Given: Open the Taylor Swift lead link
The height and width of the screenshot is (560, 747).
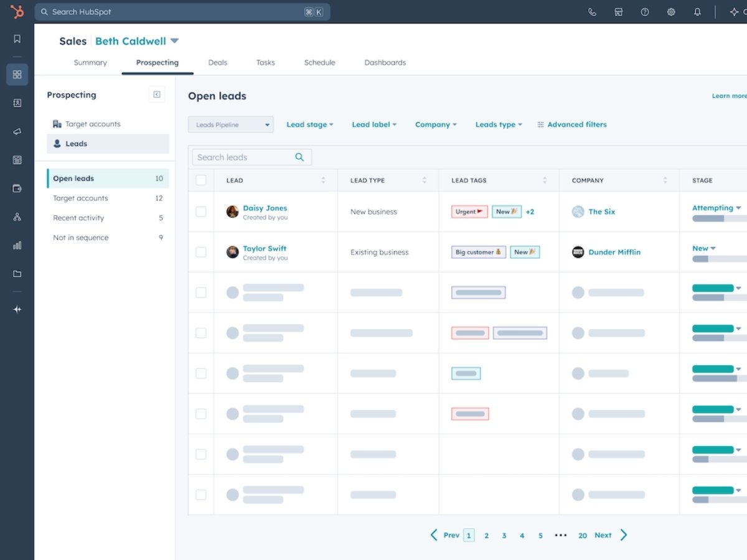Looking at the screenshot, I should pyautogui.click(x=265, y=248).
